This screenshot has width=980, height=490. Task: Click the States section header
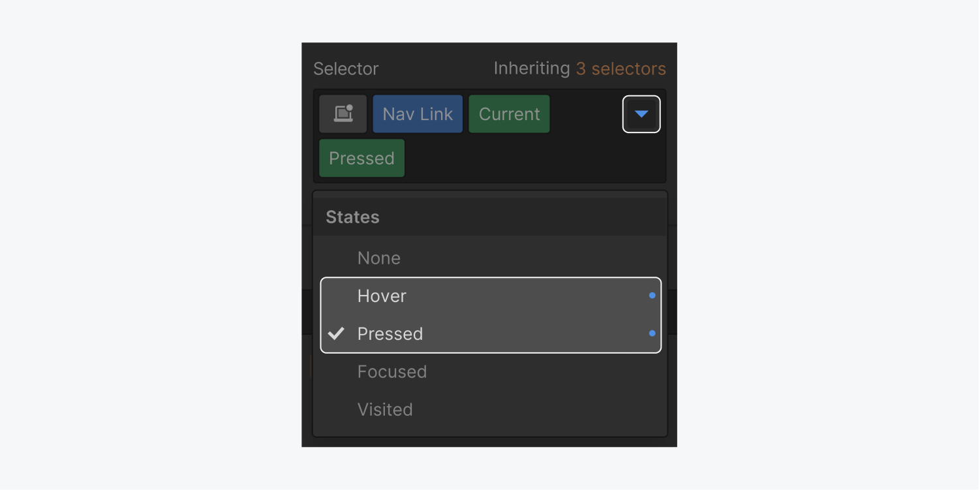pyautogui.click(x=352, y=217)
